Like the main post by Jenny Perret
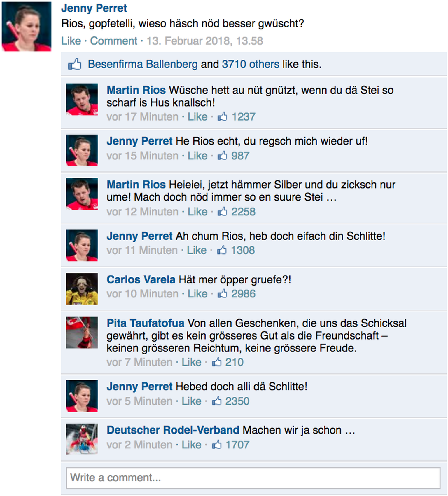The image size is (448, 496). (x=71, y=41)
